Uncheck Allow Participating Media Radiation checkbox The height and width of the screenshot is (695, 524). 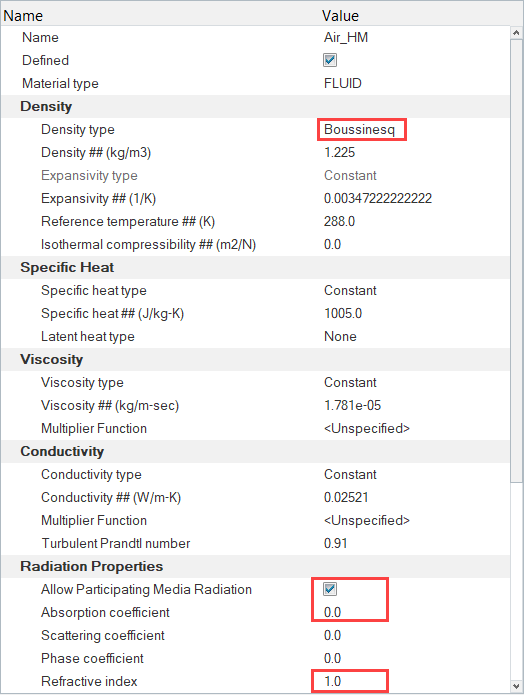(x=330, y=589)
